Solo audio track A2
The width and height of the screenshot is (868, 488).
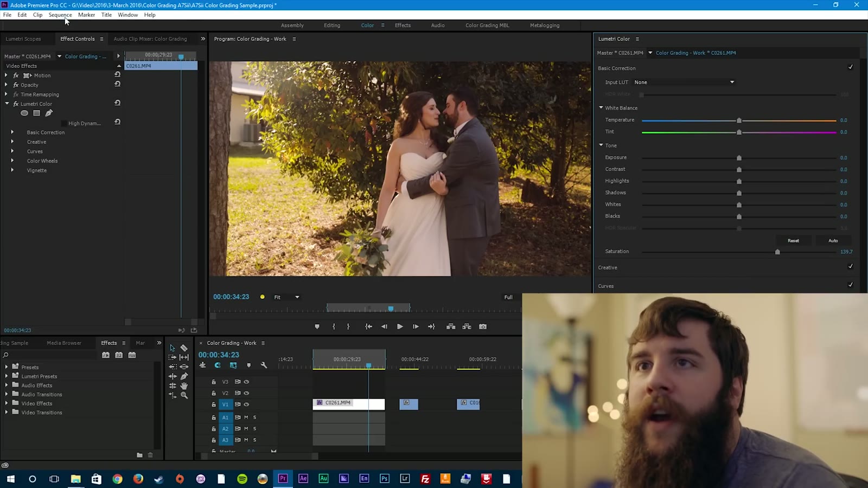click(x=254, y=429)
